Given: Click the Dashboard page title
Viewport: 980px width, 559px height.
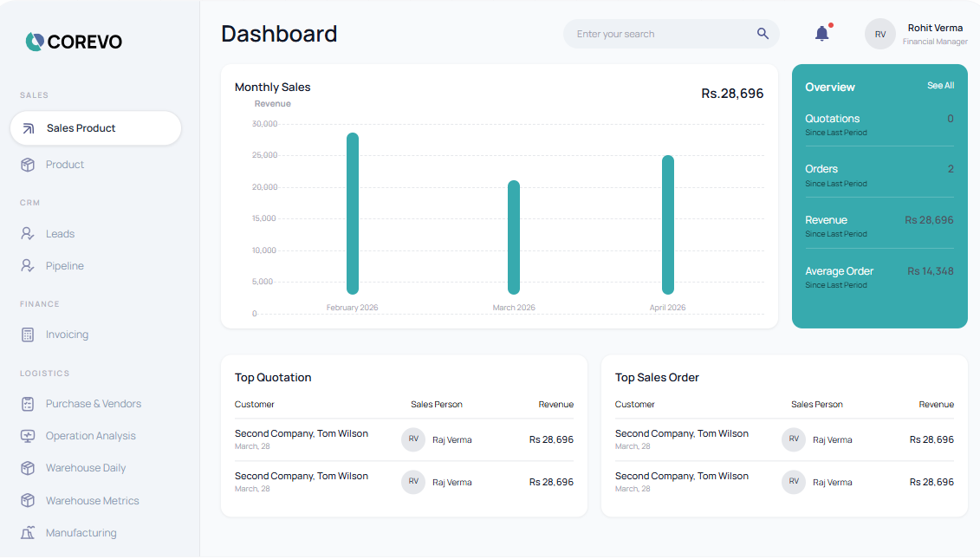Looking at the screenshot, I should 279,35.
